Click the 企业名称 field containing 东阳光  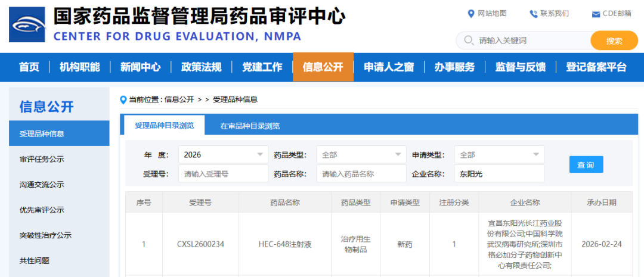coord(499,173)
